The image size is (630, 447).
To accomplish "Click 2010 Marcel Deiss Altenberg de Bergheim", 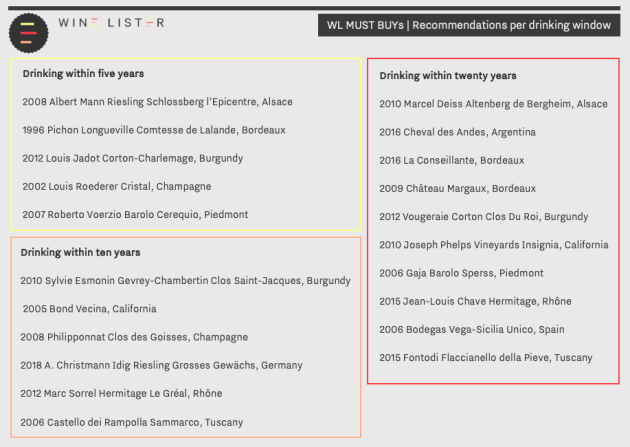I will click(x=493, y=104).
